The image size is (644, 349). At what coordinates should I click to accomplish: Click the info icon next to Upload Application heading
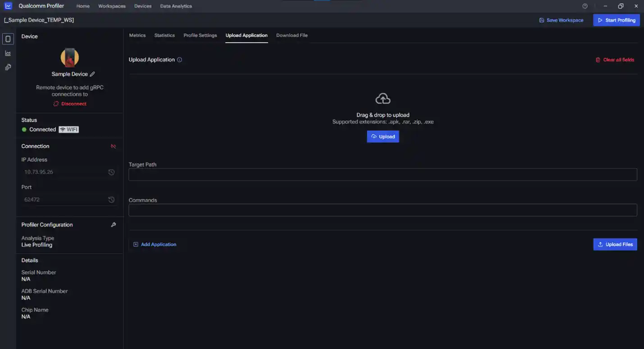click(x=180, y=59)
